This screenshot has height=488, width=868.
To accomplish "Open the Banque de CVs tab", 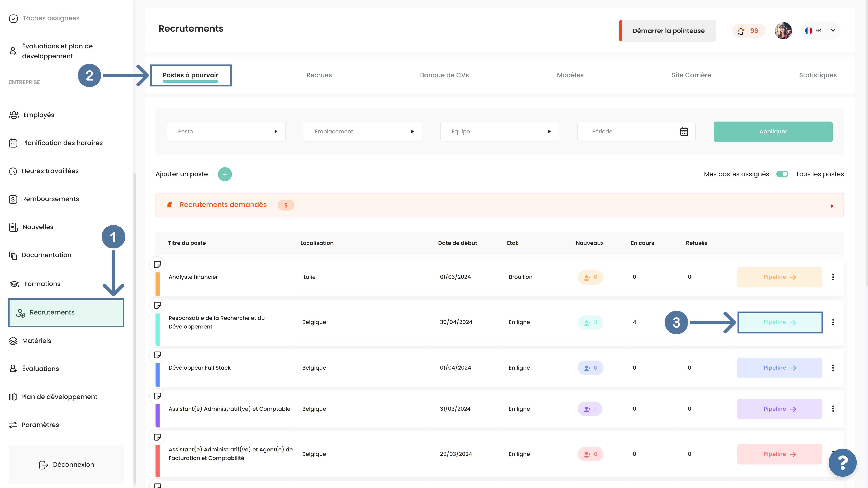I will pyautogui.click(x=444, y=75).
